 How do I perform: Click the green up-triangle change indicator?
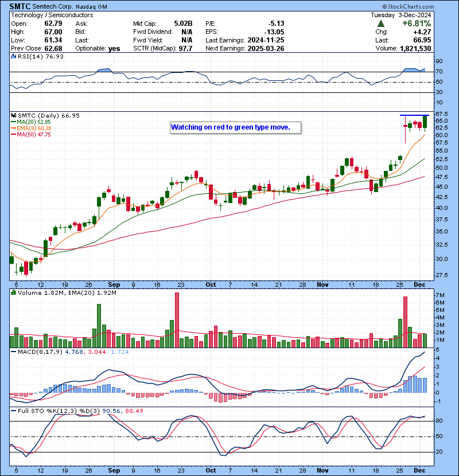pos(381,24)
